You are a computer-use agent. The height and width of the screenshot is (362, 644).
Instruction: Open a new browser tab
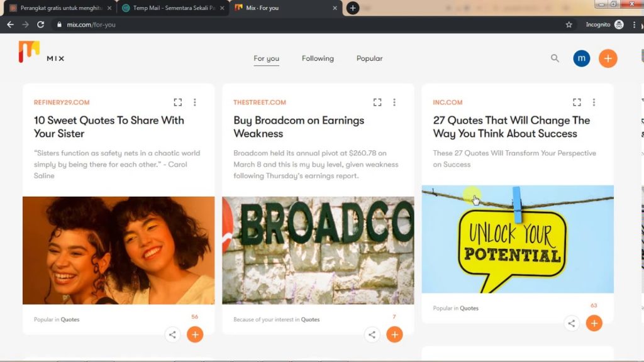coord(353,8)
